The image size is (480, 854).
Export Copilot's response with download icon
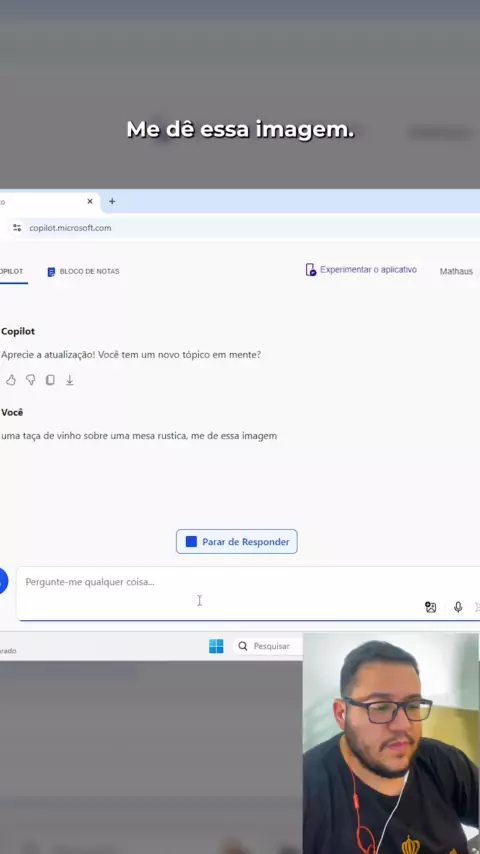pos(70,380)
